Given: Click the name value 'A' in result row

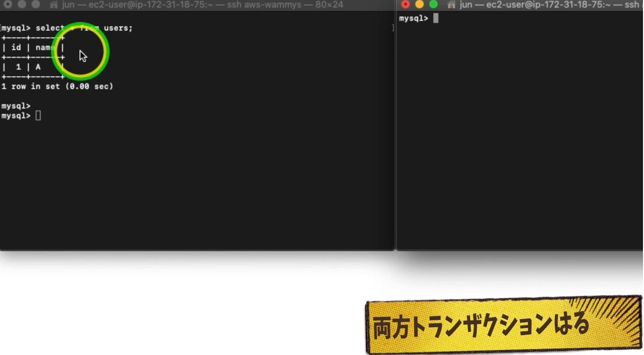Looking at the screenshot, I should tap(38, 67).
